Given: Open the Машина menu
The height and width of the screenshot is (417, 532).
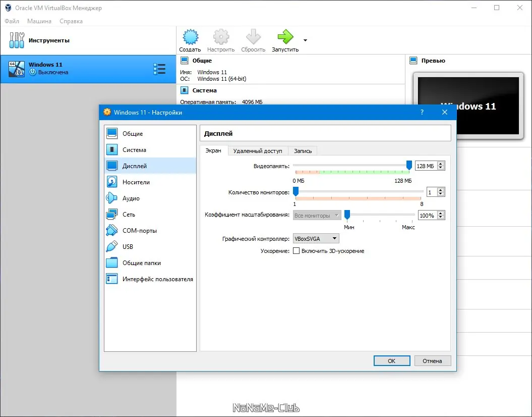Looking at the screenshot, I should click(x=39, y=21).
